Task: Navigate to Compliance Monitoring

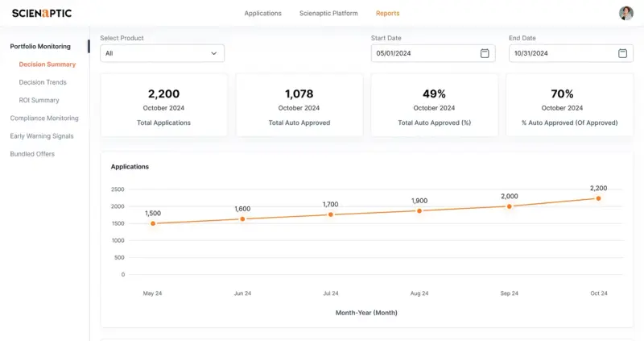Action: [44, 118]
